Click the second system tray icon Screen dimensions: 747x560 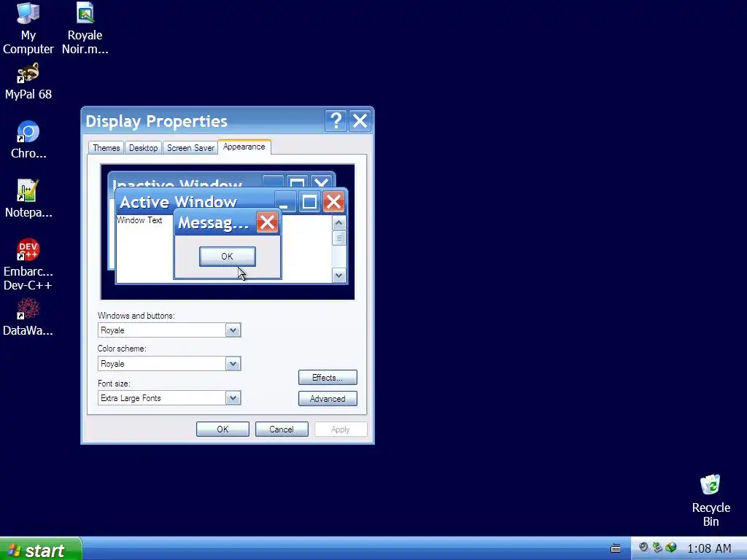pos(657,548)
